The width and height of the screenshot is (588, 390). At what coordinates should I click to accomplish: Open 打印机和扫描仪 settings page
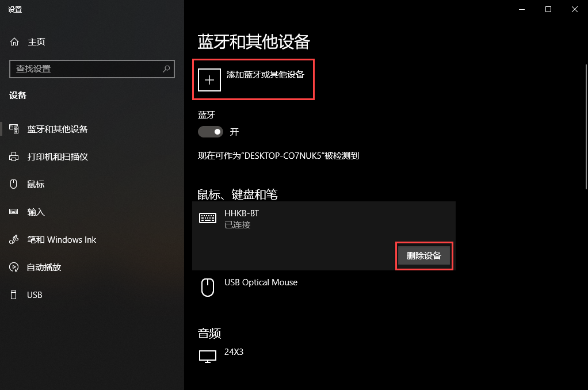pos(58,157)
